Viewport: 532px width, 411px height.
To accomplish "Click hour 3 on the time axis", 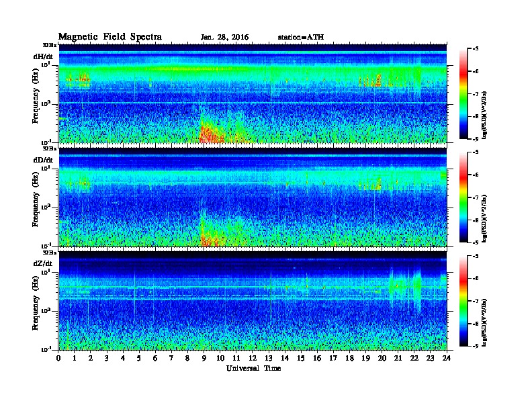I will (x=107, y=359).
